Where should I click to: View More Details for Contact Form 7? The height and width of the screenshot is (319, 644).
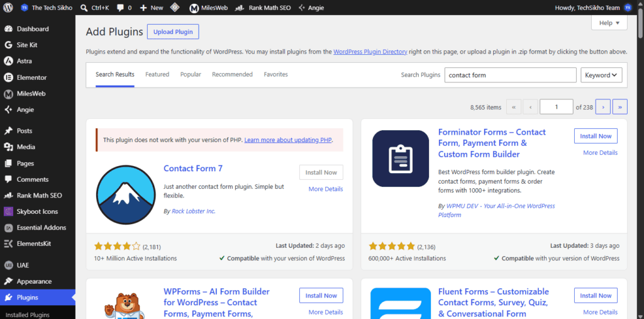click(x=326, y=189)
